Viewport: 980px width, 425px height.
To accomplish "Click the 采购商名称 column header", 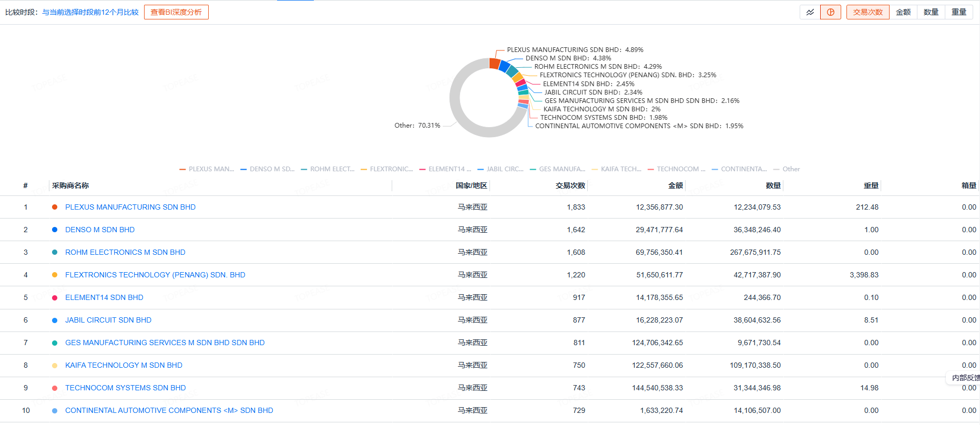I will click(x=70, y=185).
